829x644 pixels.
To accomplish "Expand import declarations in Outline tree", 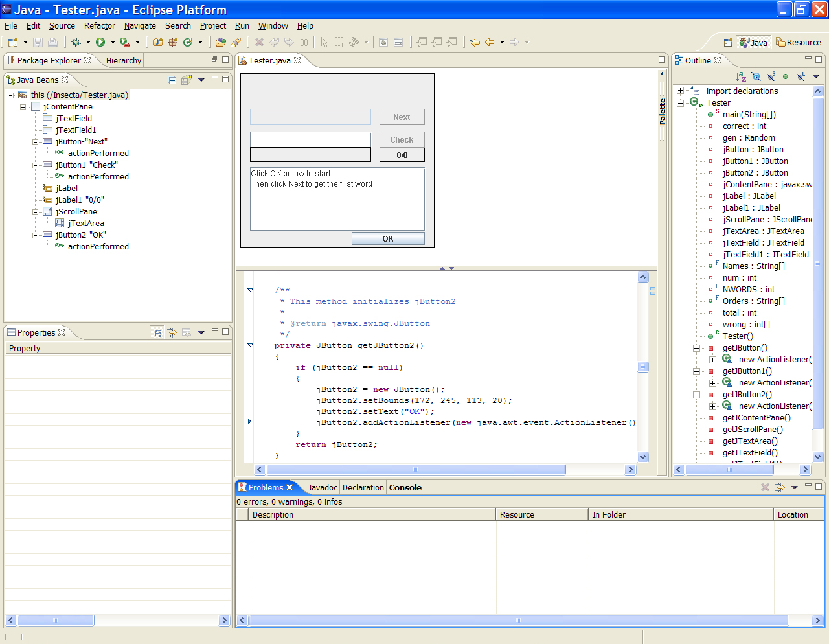I will tap(681, 91).
